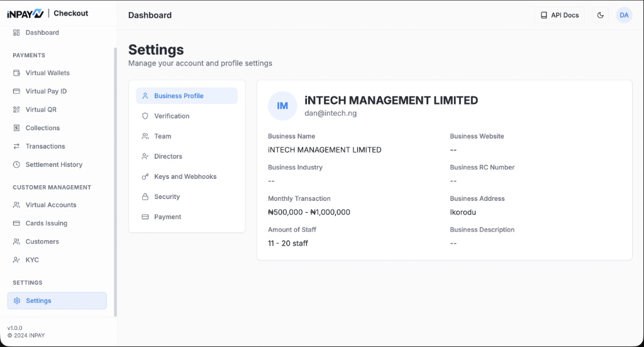Image resolution: width=644 pixels, height=347 pixels.
Task: Open the API Docs page
Action: click(560, 15)
